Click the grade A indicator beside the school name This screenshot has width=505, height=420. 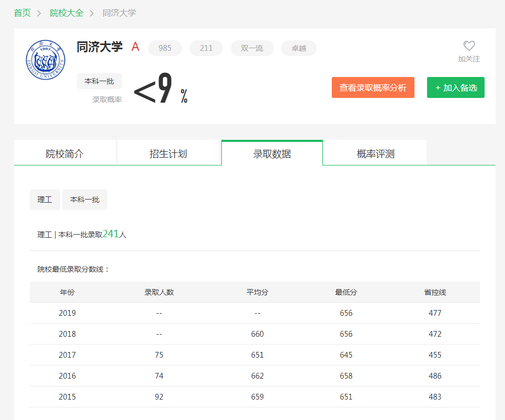pyautogui.click(x=135, y=47)
